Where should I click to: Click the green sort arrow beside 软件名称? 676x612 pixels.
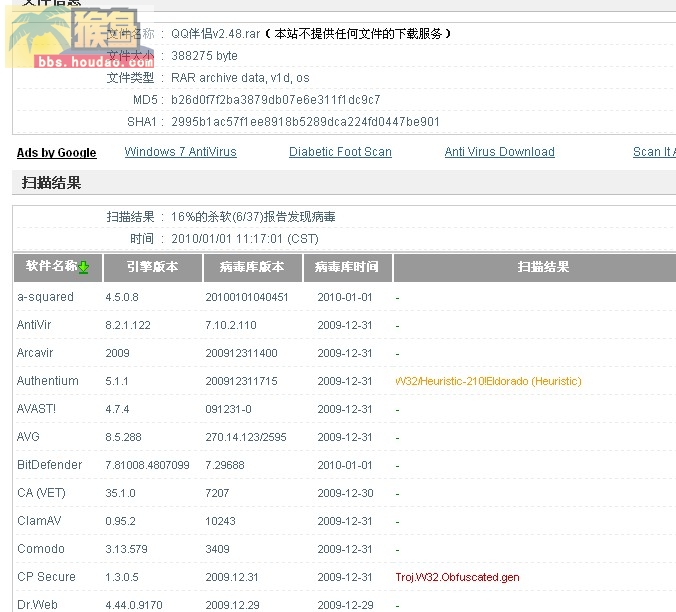(x=84, y=267)
